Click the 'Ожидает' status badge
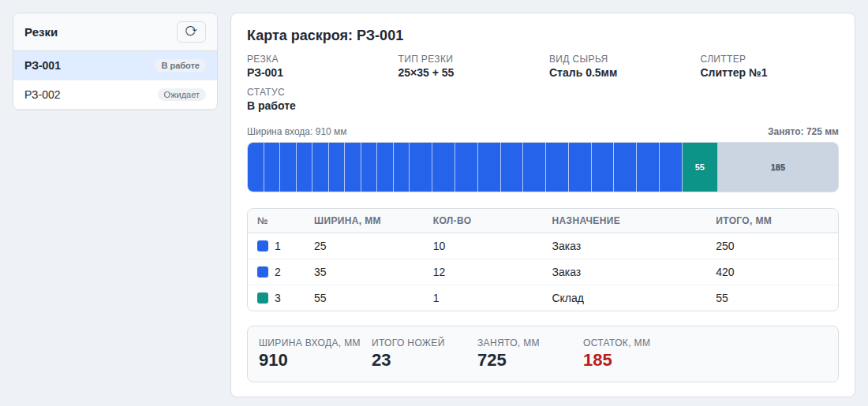The height and width of the screenshot is (406, 868). tap(181, 95)
